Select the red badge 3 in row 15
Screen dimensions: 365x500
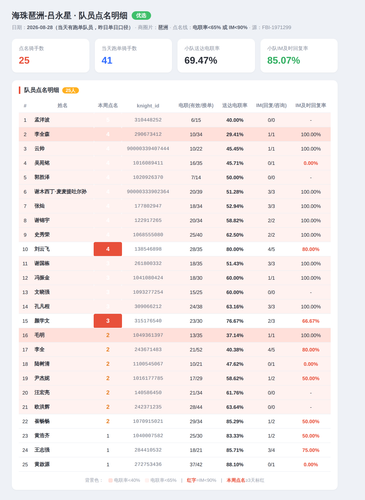pyautogui.click(x=108, y=321)
